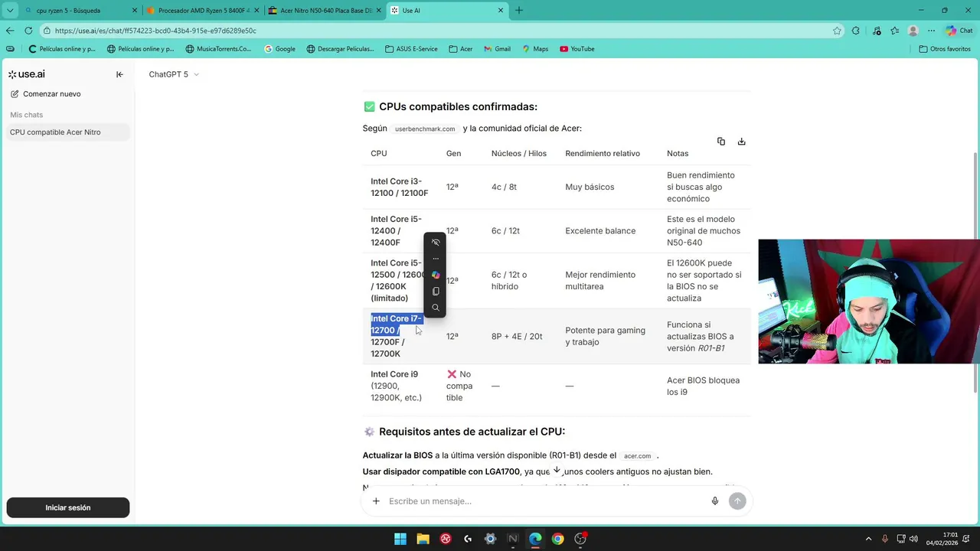The image size is (980, 551).
Task: Open Microsoft Edge on the taskbar
Action: (535, 539)
